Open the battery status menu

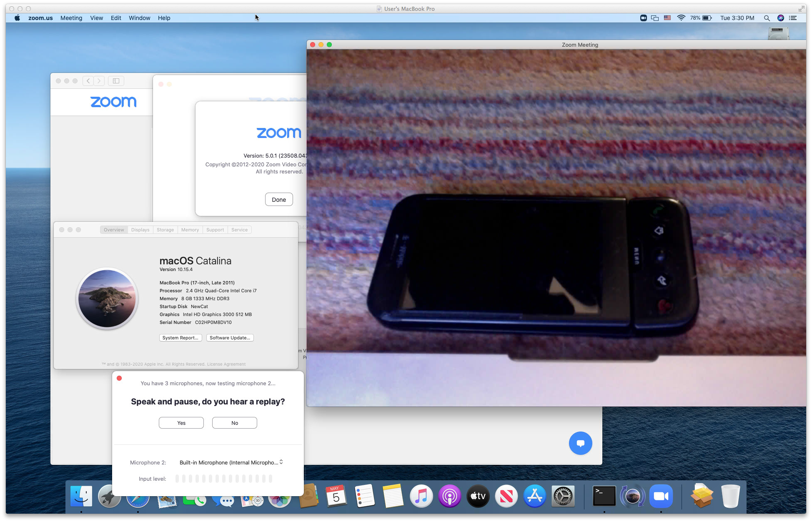click(707, 18)
